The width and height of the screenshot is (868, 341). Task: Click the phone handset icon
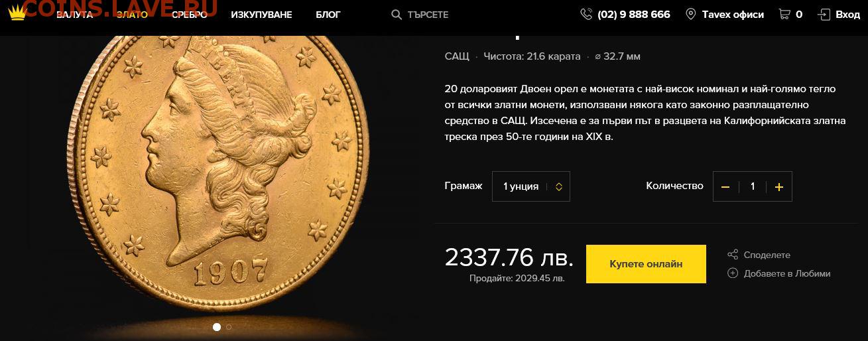point(586,14)
